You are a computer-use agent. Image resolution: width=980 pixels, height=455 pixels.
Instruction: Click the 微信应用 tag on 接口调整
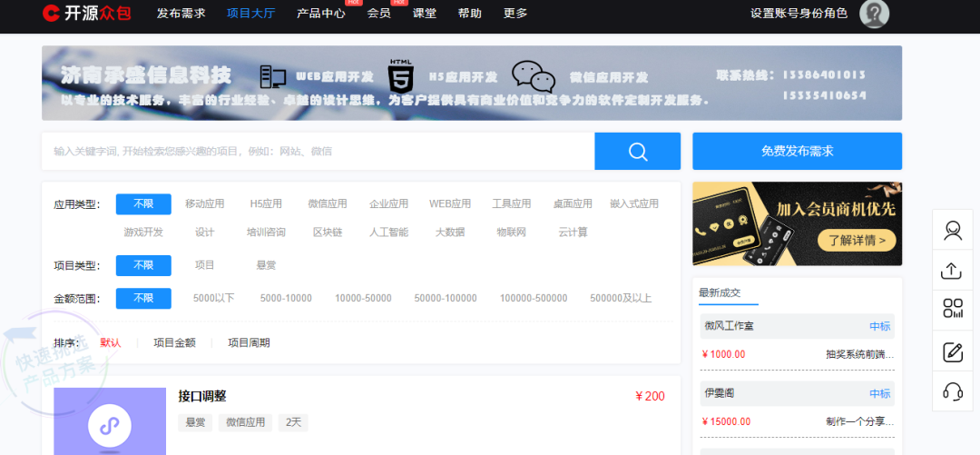[245, 422]
